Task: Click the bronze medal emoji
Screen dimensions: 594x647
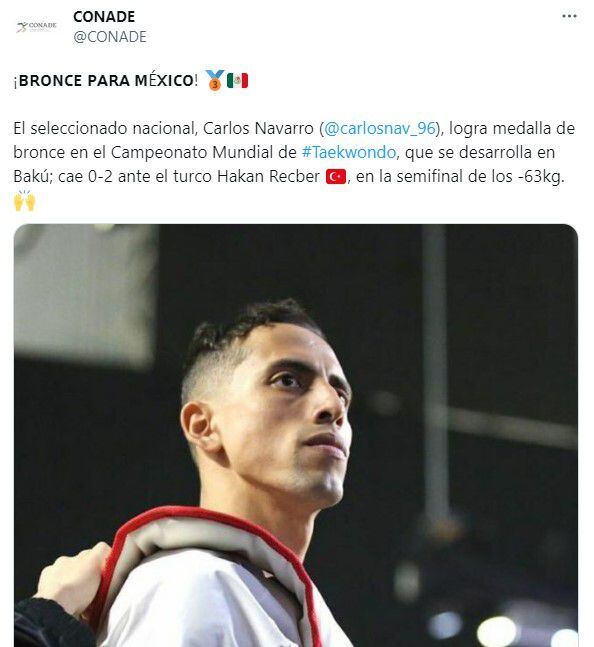Action: (x=214, y=80)
